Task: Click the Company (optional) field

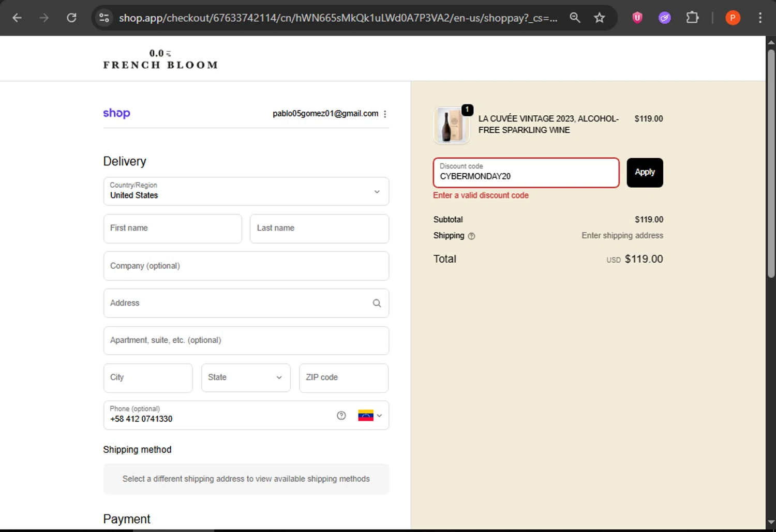Action: pos(246,266)
